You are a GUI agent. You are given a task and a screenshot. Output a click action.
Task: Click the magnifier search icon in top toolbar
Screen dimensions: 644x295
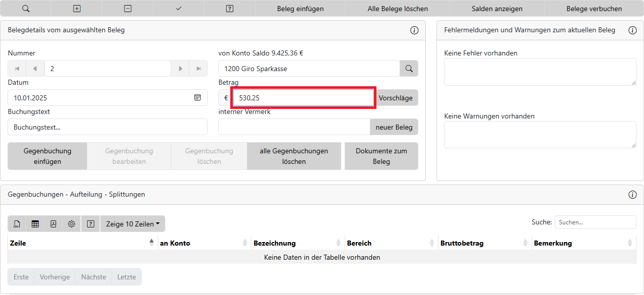(x=26, y=9)
